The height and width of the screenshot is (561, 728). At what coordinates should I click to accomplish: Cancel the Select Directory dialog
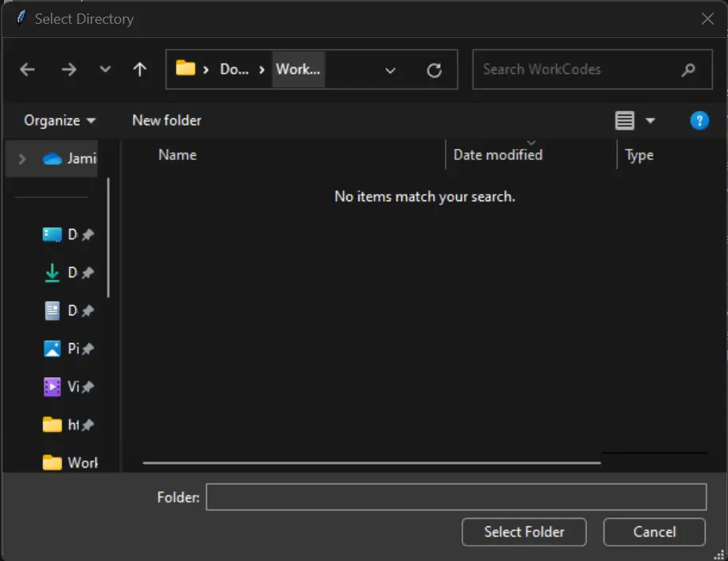click(653, 532)
